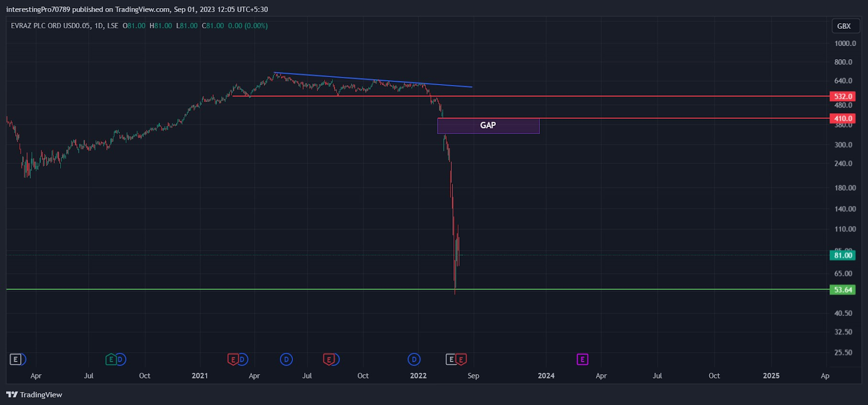Click the green earnings E marker near Jul 2020
The height and width of the screenshot is (405, 868).
(111, 359)
